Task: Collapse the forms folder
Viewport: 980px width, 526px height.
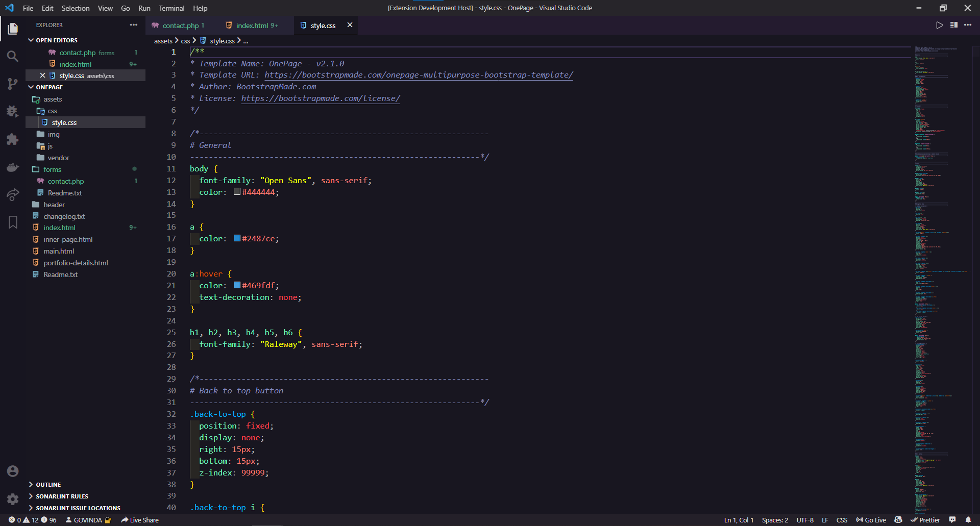Action: 86,169
